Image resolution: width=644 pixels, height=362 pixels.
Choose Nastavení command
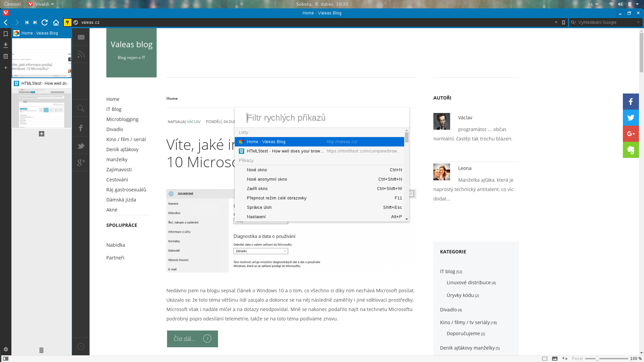click(x=319, y=217)
